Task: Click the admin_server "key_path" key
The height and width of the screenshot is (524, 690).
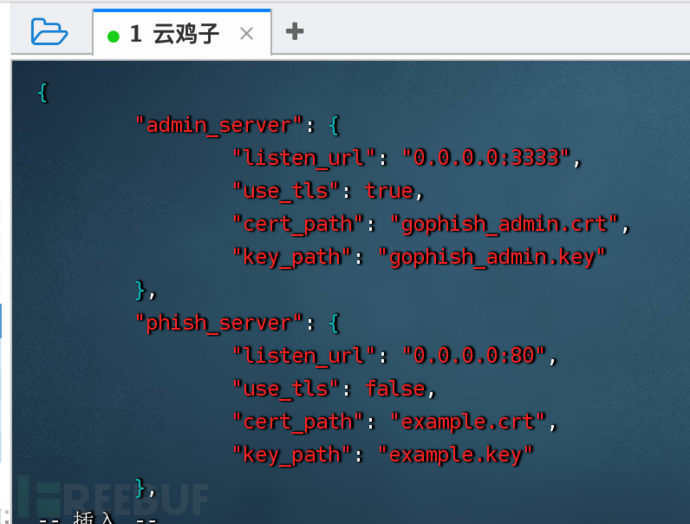Action: (x=292, y=257)
